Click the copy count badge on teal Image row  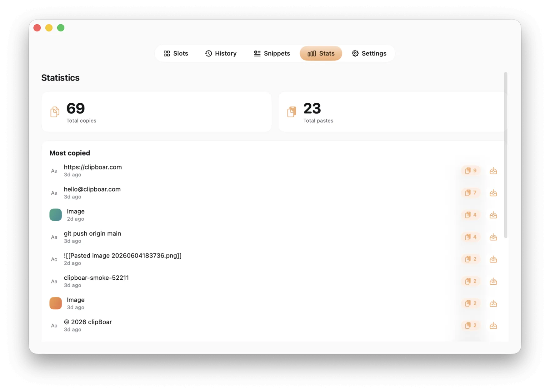(471, 215)
